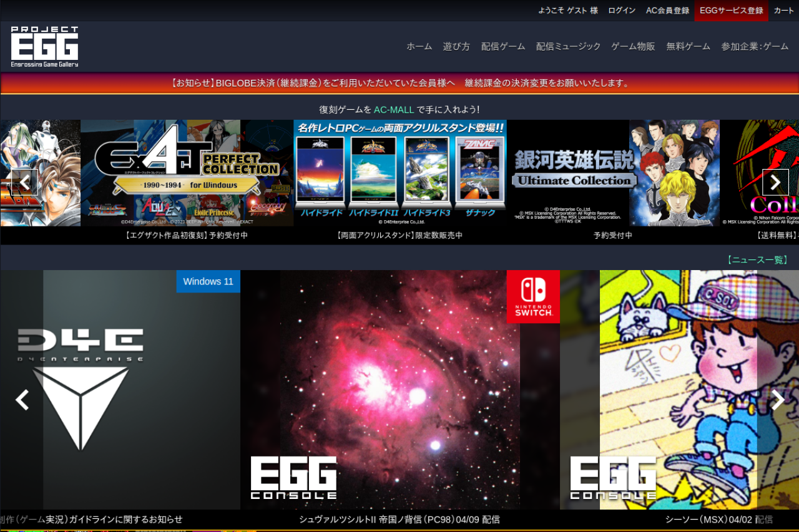Open the カート link
The width and height of the screenshot is (799, 532).
tap(784, 11)
